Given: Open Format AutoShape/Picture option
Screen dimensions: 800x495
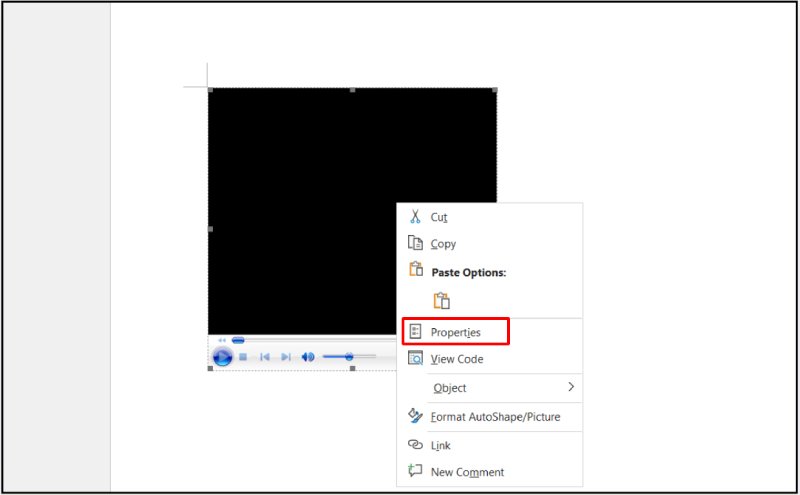Looking at the screenshot, I should 495,417.
